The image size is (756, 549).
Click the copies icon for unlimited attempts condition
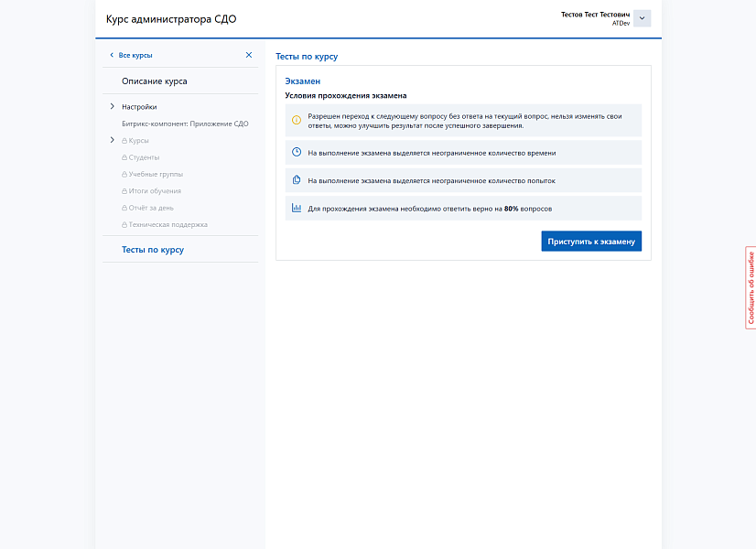tap(296, 180)
